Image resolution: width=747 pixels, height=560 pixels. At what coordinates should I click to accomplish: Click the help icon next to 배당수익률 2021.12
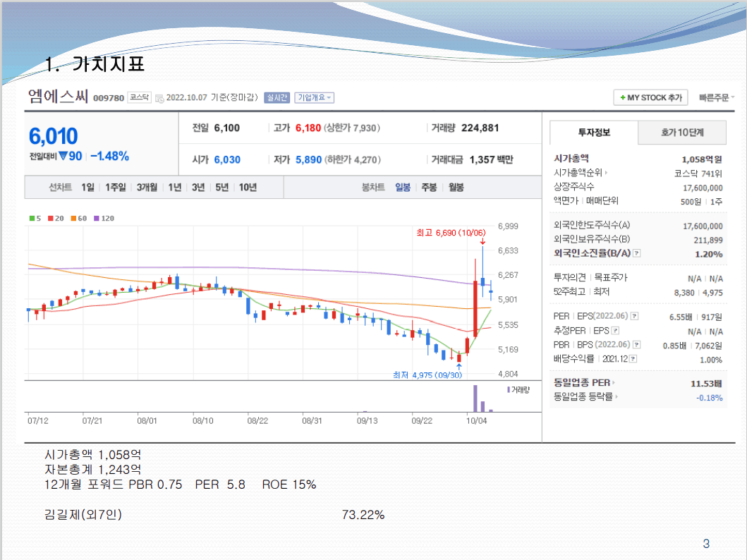click(633, 359)
